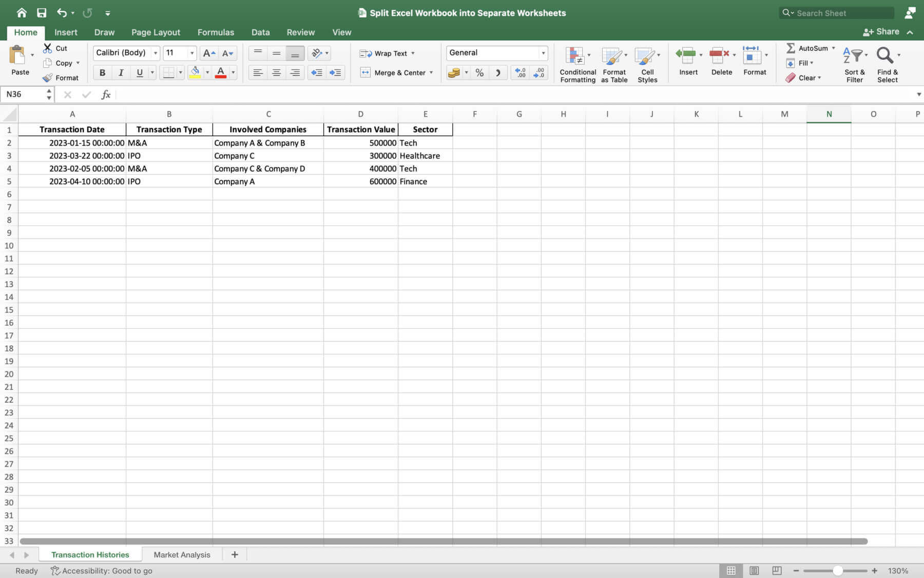
Task: Click the Insert cells icon
Action: [686, 54]
